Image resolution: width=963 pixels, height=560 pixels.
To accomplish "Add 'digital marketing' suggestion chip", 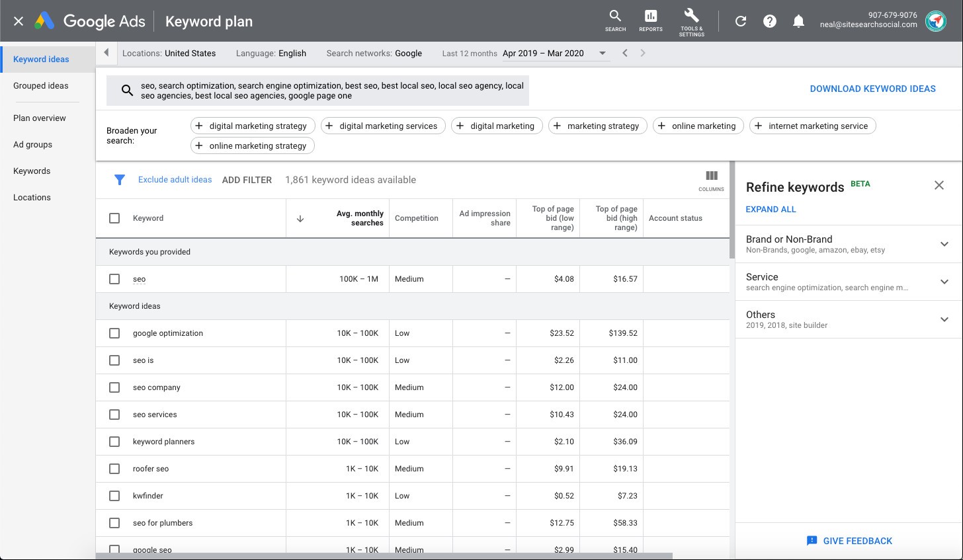I will [497, 126].
